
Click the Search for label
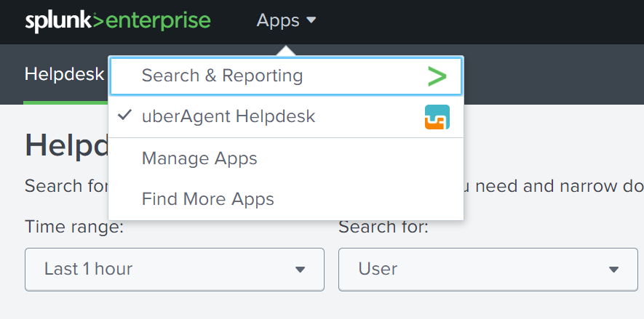point(383,227)
